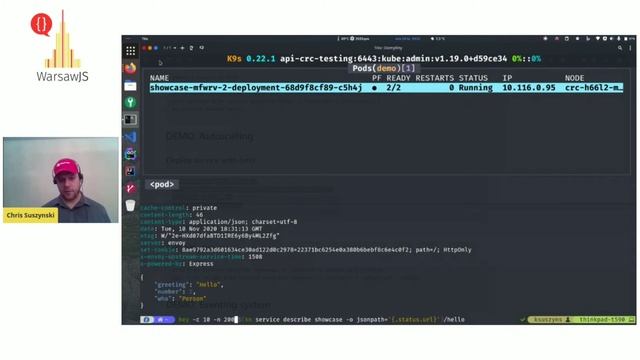Click the Wi-Fi icon in system tray
This screenshot has height=360, width=640.
pyautogui.click(x=598, y=39)
